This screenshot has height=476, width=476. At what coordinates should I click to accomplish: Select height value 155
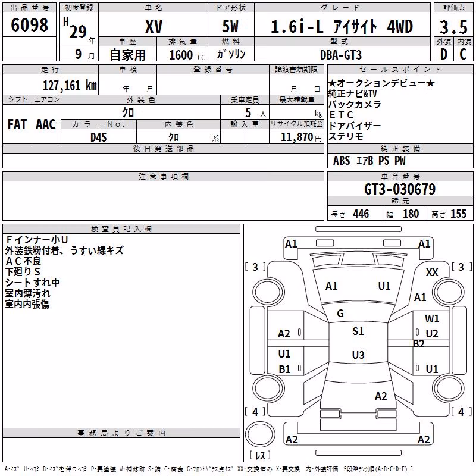click(458, 214)
